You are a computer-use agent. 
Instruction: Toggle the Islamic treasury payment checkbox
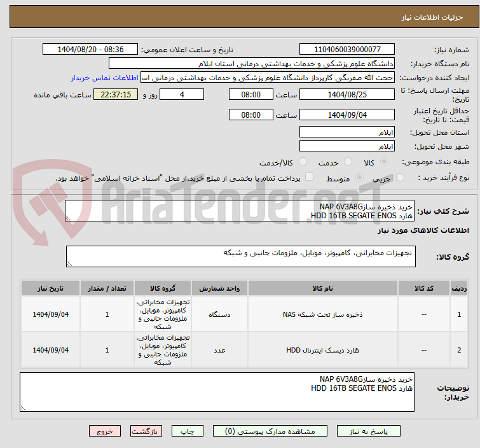310,177
